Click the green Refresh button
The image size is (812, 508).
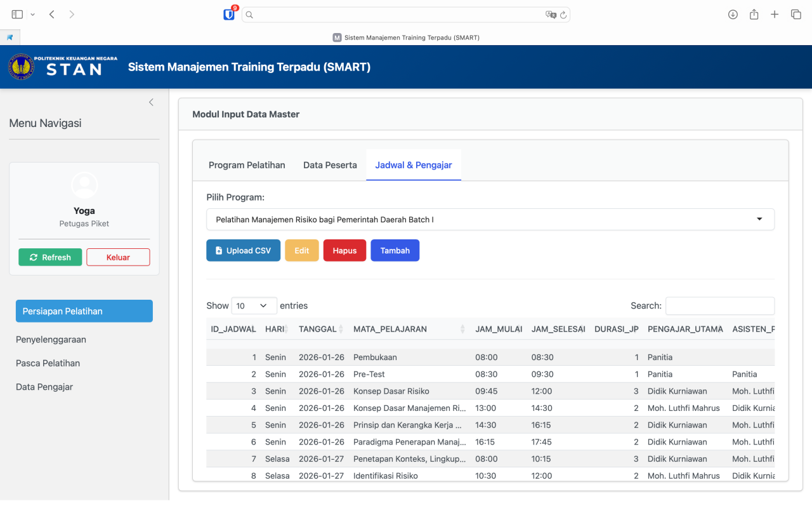50,257
